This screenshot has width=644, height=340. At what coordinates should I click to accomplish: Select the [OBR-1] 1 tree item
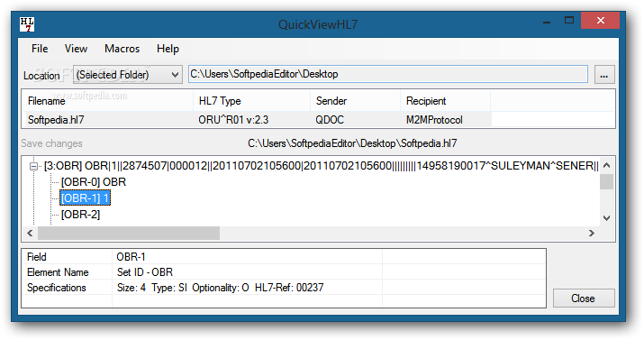pyautogui.click(x=85, y=198)
